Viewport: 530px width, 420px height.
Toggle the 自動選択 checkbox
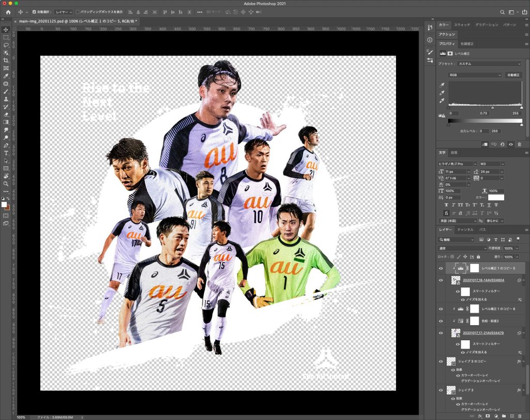pyautogui.click(x=34, y=11)
